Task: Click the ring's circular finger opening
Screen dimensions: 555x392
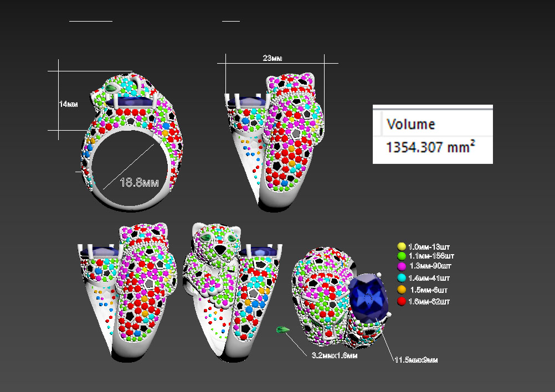Action: 130,168
